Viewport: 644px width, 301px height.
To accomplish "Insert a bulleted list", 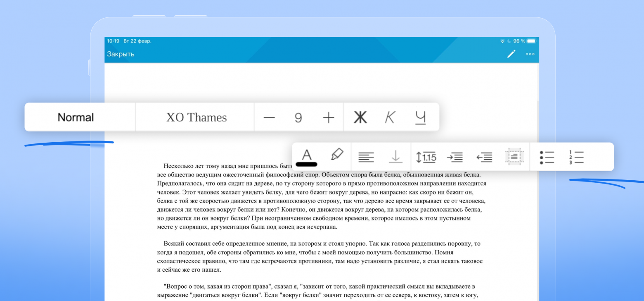I will pos(547,157).
